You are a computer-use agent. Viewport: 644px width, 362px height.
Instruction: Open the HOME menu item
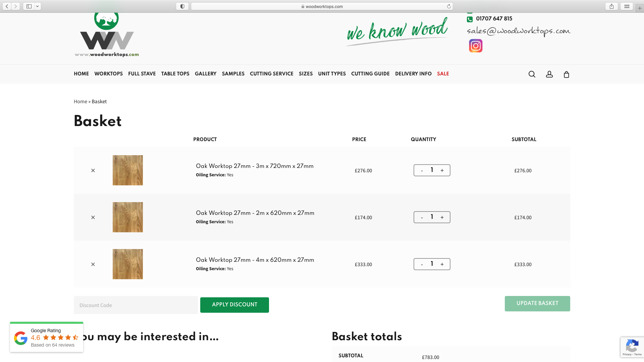81,74
